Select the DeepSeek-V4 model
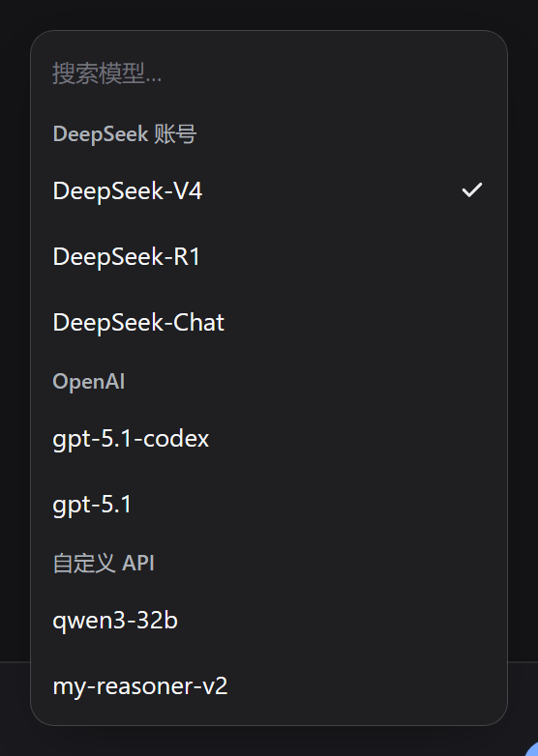 click(269, 190)
